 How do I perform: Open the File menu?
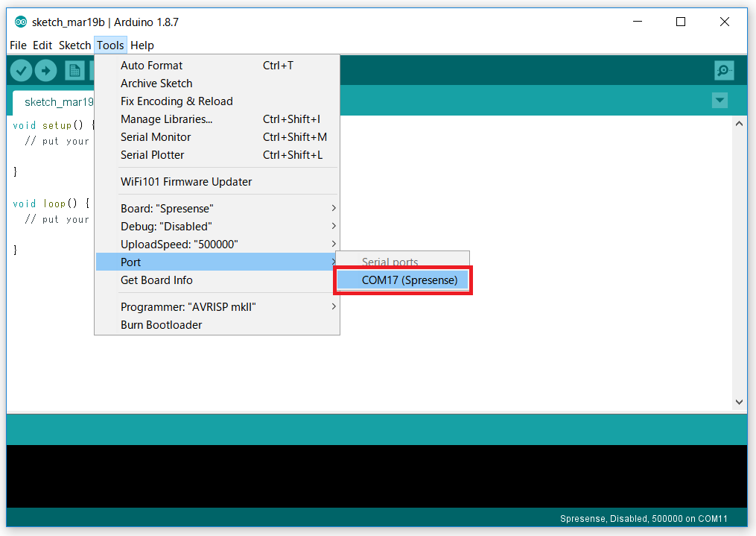pos(18,45)
